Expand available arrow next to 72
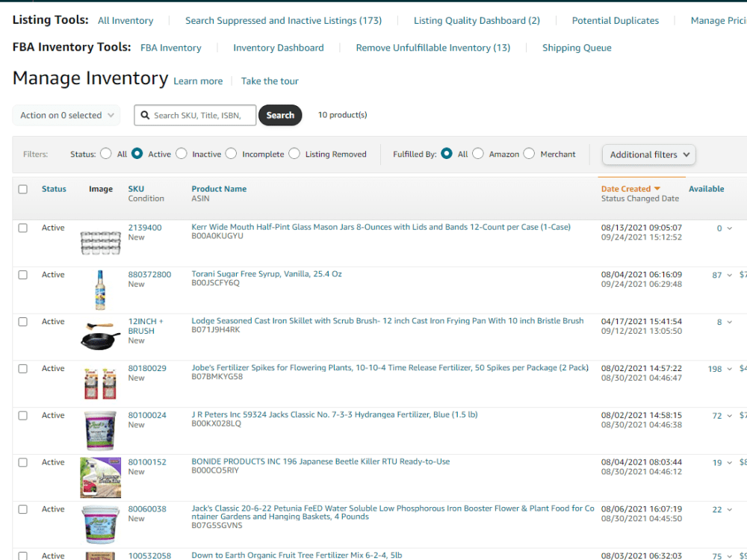Image resolution: width=747 pixels, height=560 pixels. (729, 416)
